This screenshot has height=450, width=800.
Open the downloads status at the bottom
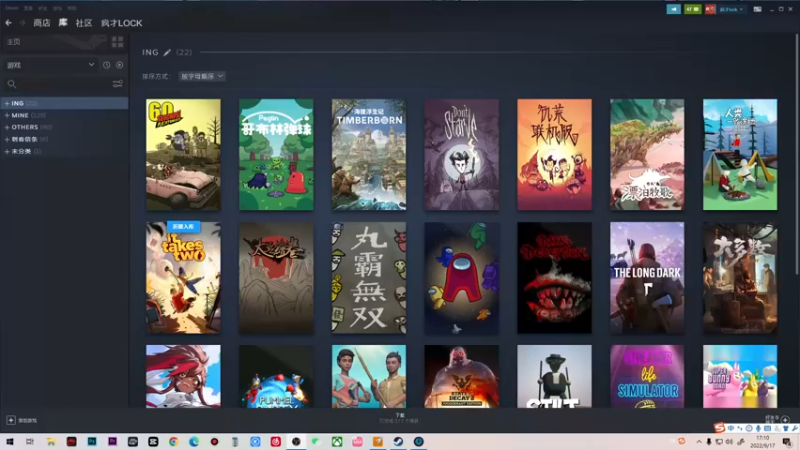(399, 418)
